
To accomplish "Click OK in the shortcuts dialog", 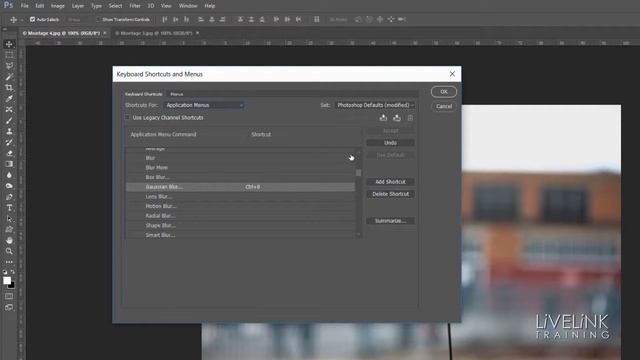I will [x=444, y=92].
